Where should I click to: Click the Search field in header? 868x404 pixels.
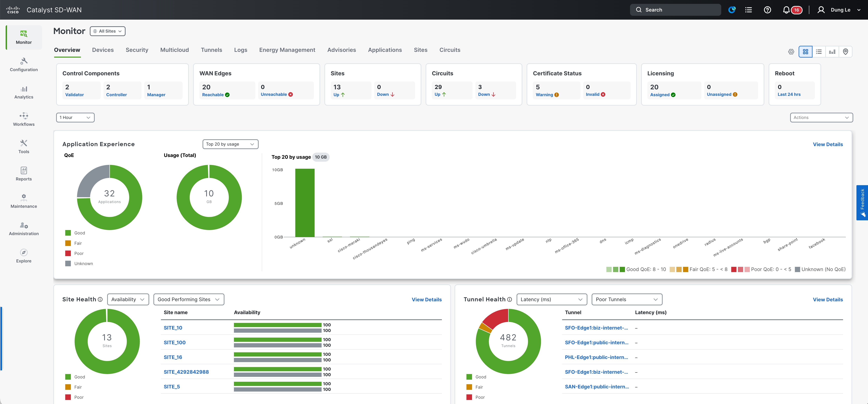point(675,10)
